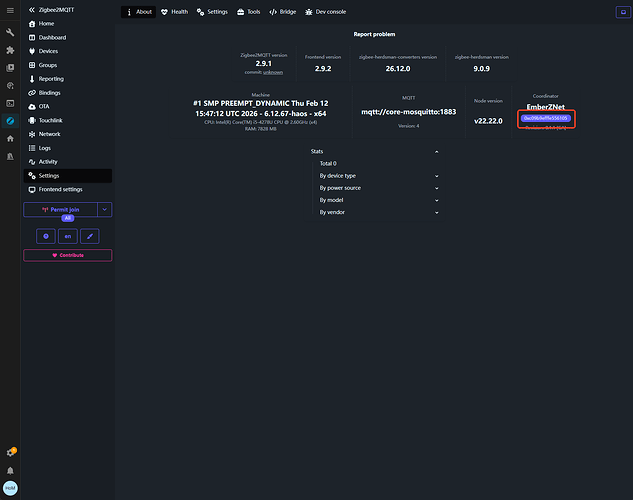Click the brush theme button
Screen dimensions: 633x500
(x=90, y=236)
